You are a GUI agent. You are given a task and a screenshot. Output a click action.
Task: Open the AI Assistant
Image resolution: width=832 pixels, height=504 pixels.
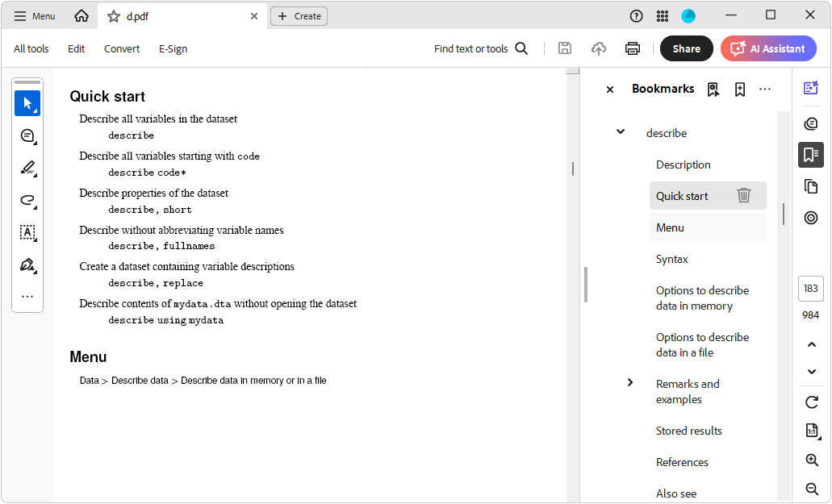[768, 48]
